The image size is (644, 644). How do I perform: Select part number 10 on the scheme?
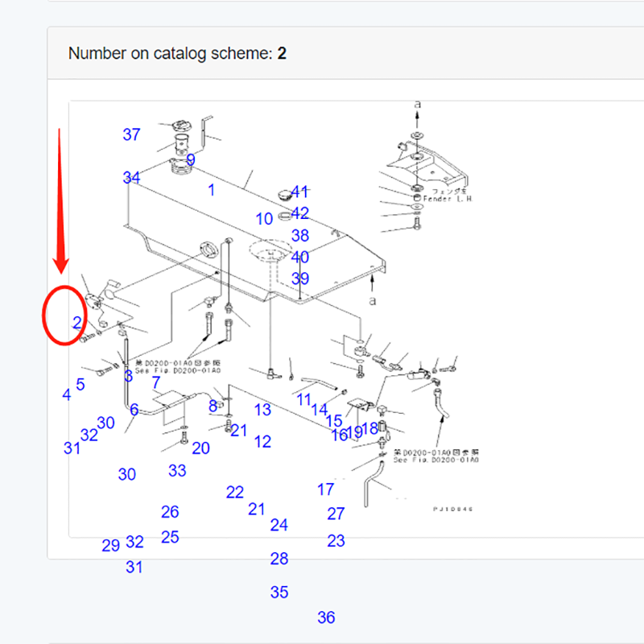tap(264, 219)
